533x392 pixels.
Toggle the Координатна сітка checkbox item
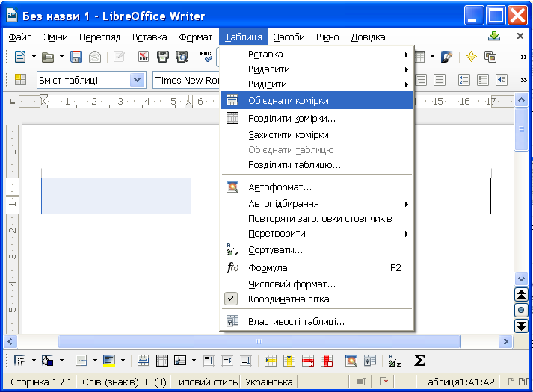[289, 299]
